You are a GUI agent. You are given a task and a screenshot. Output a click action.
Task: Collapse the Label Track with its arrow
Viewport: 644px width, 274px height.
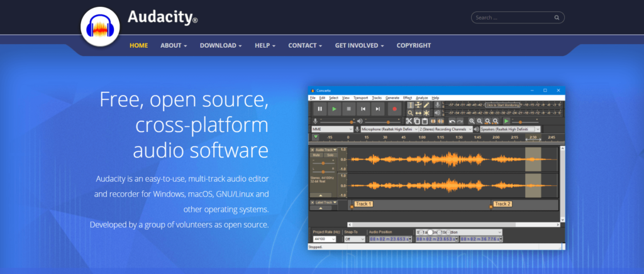pos(321,208)
